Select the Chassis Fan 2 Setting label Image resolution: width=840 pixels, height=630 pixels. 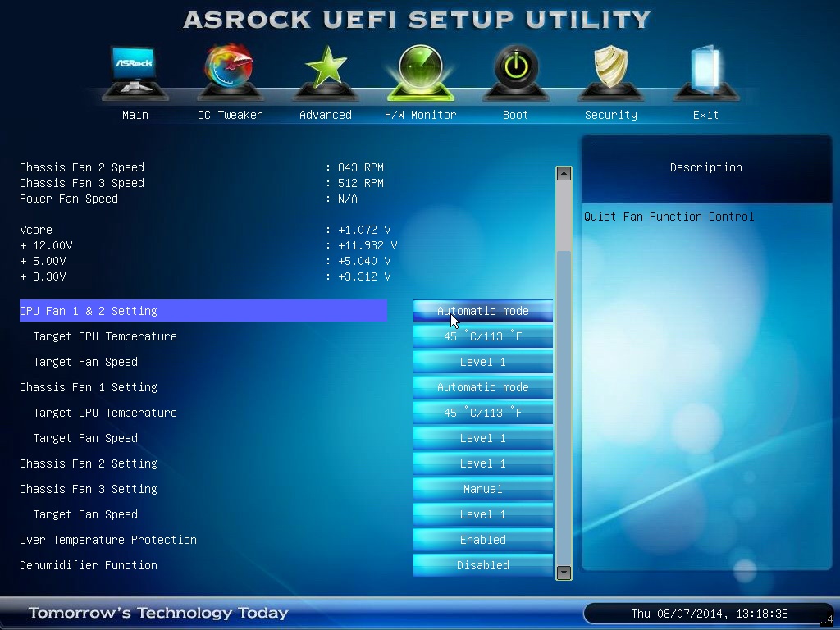coord(89,463)
